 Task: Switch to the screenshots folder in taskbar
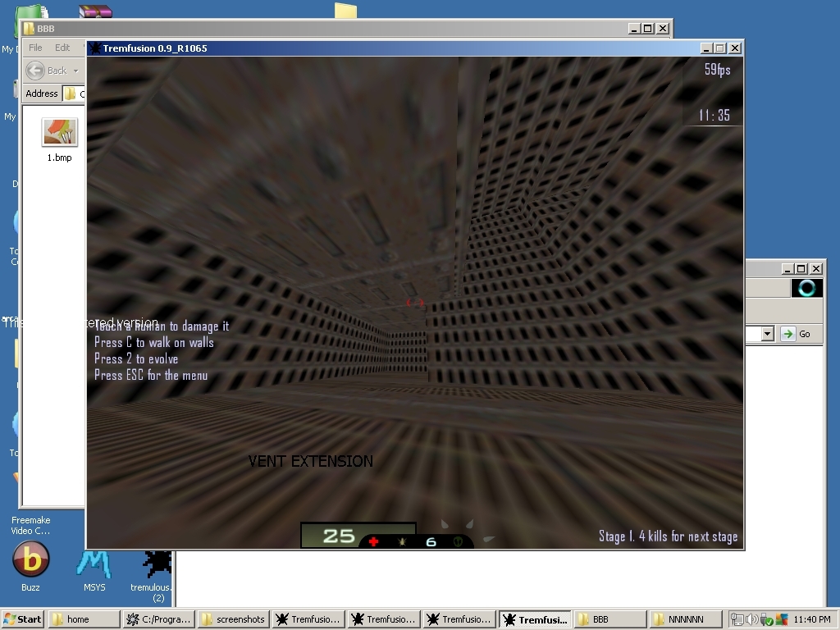coord(233,619)
